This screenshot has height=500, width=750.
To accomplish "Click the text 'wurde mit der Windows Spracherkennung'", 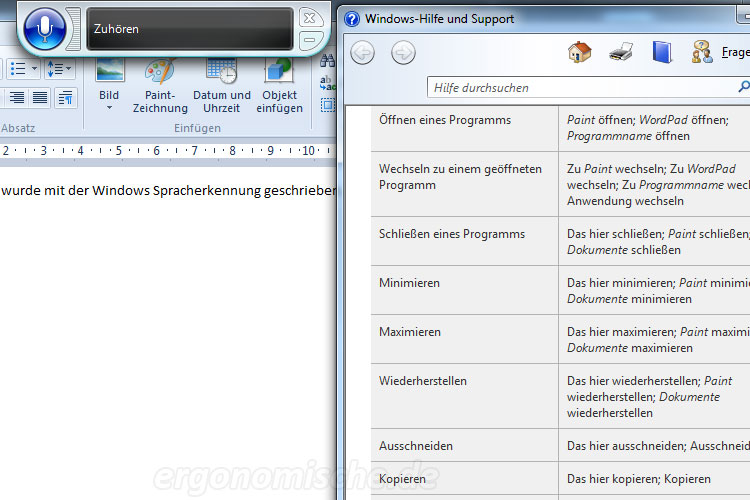I will (132, 190).
